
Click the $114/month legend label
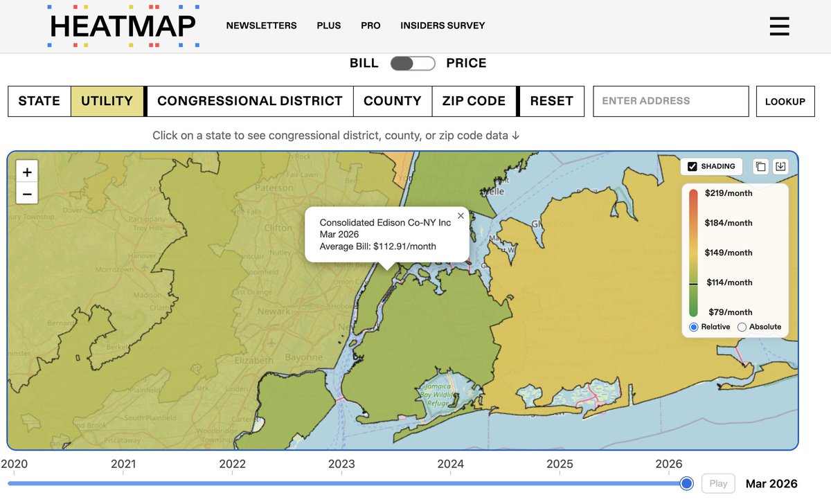pyautogui.click(x=729, y=282)
